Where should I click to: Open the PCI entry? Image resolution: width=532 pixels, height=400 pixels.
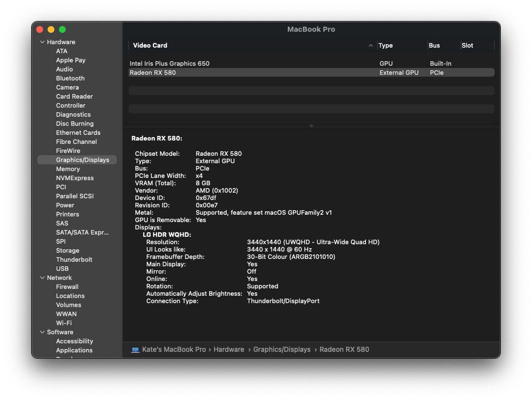coord(61,188)
